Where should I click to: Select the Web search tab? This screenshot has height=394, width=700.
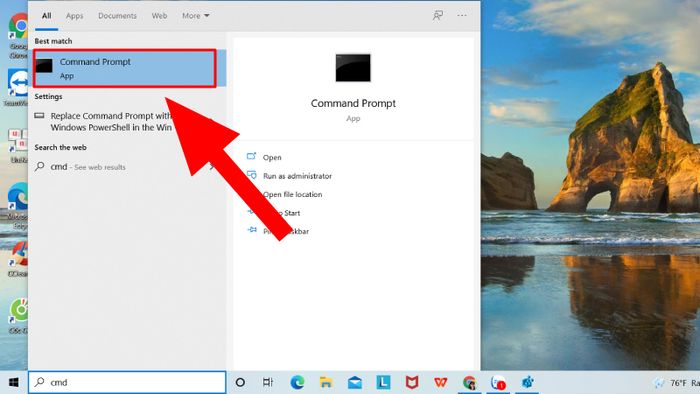pos(159,16)
